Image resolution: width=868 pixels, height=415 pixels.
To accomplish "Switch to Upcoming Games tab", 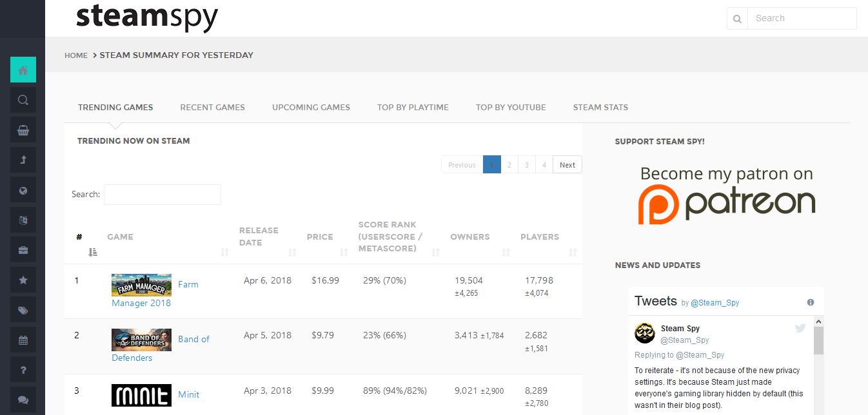I will coord(311,107).
